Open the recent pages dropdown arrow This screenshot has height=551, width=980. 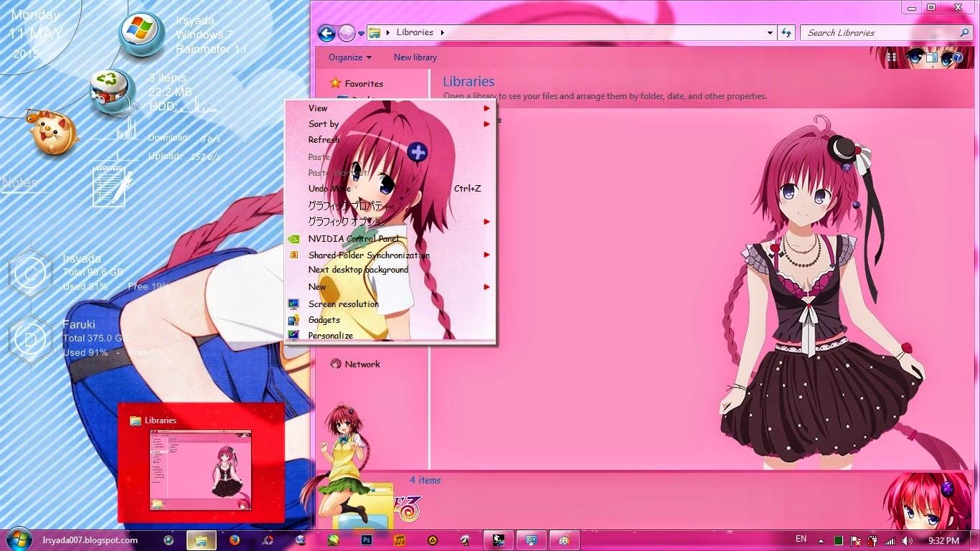pos(361,34)
